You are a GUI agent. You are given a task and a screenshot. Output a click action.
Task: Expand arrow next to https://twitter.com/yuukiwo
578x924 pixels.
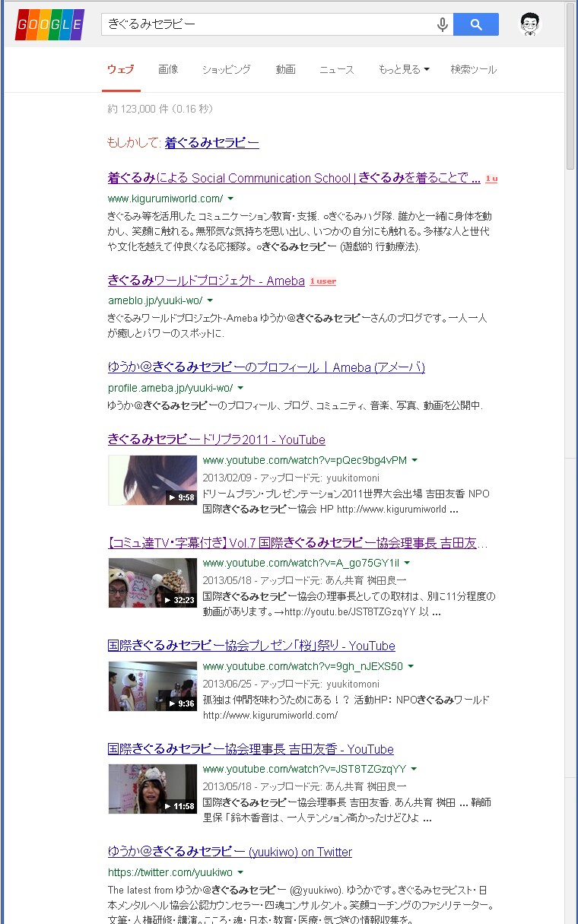coord(240,872)
